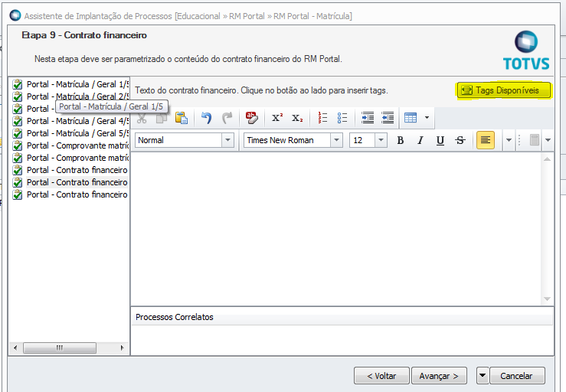Select second Portal - Comprovante matrícula step
Image resolution: width=566 pixels, height=392 pixels.
(x=77, y=158)
